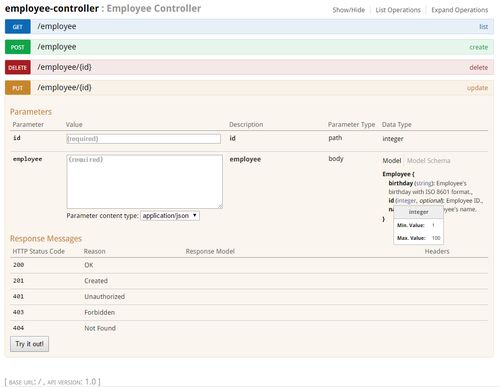This screenshot has height=387, width=500.
Task: Click the Try it out! button
Action: [29, 344]
